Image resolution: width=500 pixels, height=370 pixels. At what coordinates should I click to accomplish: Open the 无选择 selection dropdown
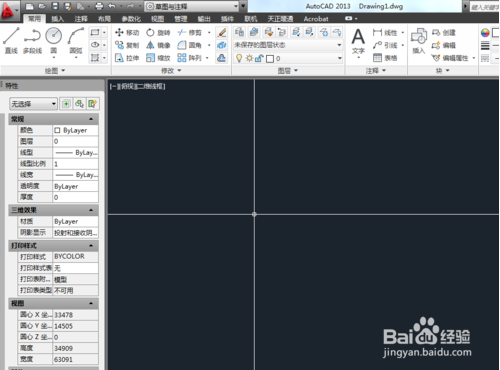[33, 104]
